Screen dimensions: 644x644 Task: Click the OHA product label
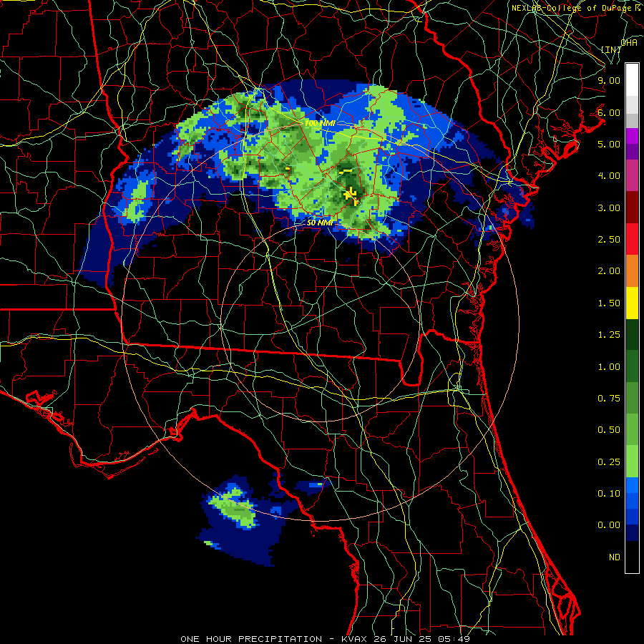pyautogui.click(x=629, y=43)
